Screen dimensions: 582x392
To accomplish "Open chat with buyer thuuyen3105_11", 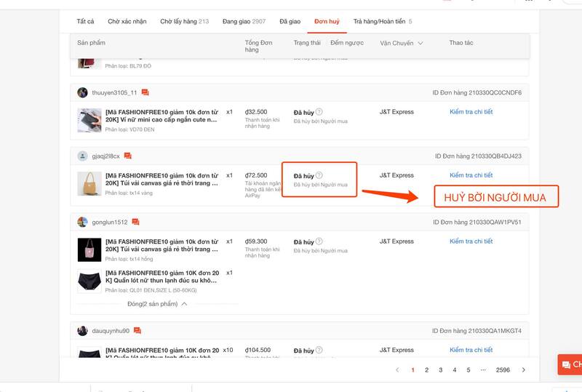I will (145, 93).
